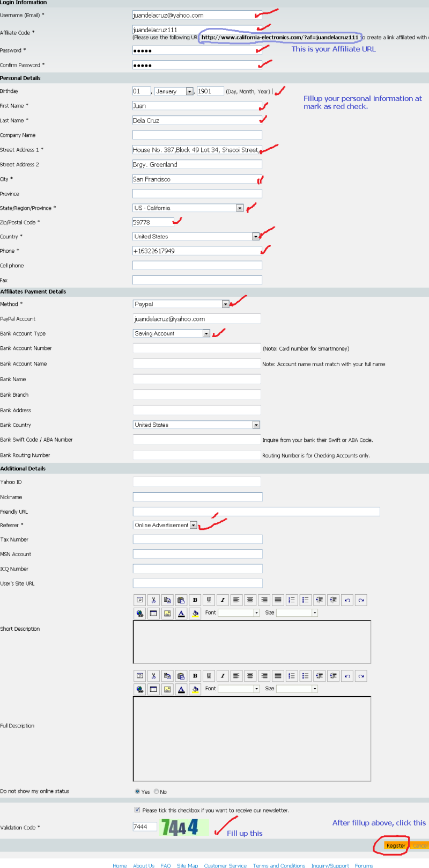Open the Referrer dropdown
This screenshot has width=429, height=868.
coord(165,525)
